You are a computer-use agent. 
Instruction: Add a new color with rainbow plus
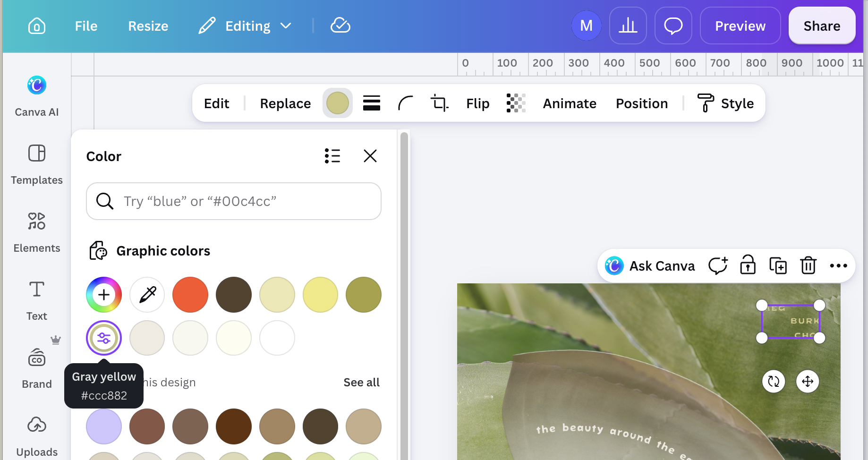(x=104, y=295)
